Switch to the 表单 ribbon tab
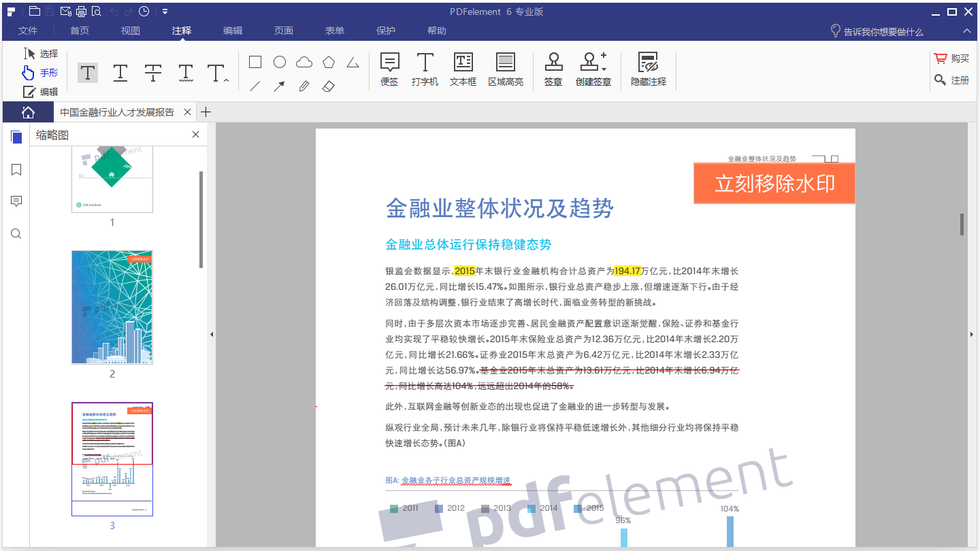Screen dimensions: 980x551 click(x=335, y=31)
